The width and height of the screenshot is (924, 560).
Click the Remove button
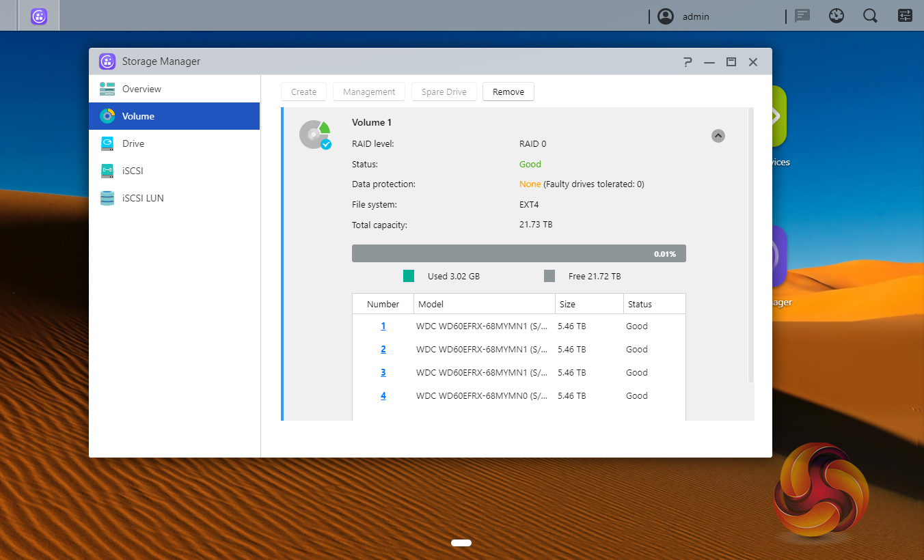508,92
